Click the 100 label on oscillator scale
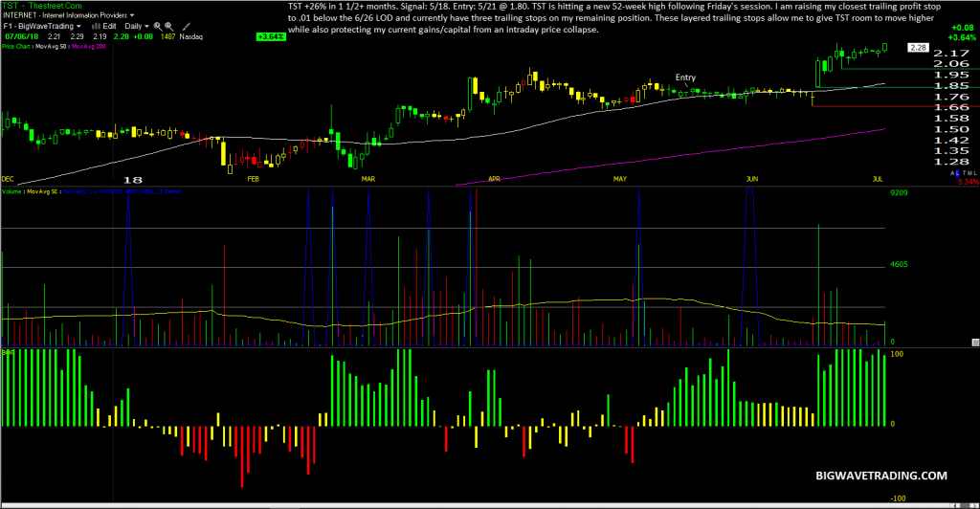The image size is (980, 509). coord(897,354)
